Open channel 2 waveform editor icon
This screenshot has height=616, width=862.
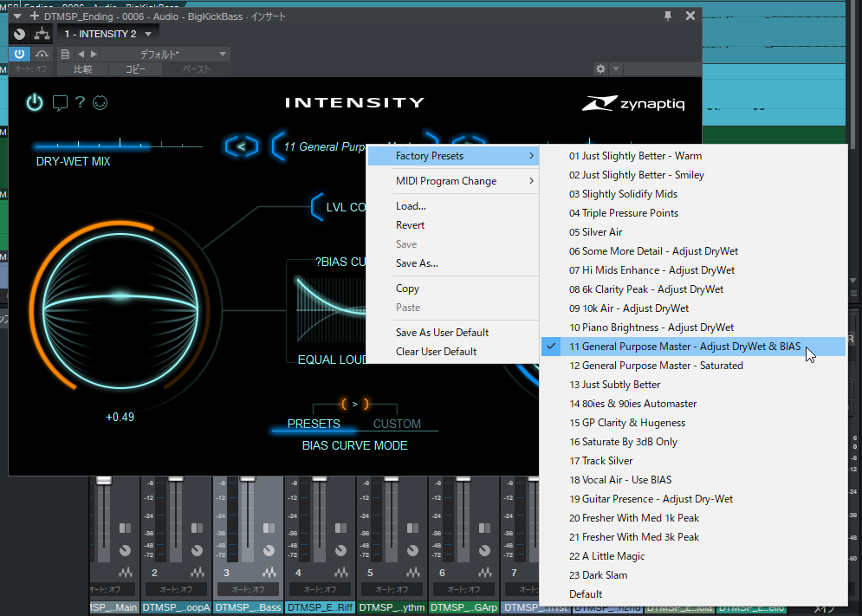coord(198,573)
